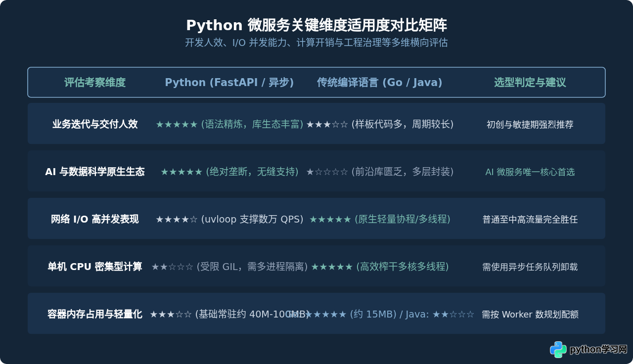Click the cell '(前沿库匮乏，多层封装)'

tap(403, 172)
